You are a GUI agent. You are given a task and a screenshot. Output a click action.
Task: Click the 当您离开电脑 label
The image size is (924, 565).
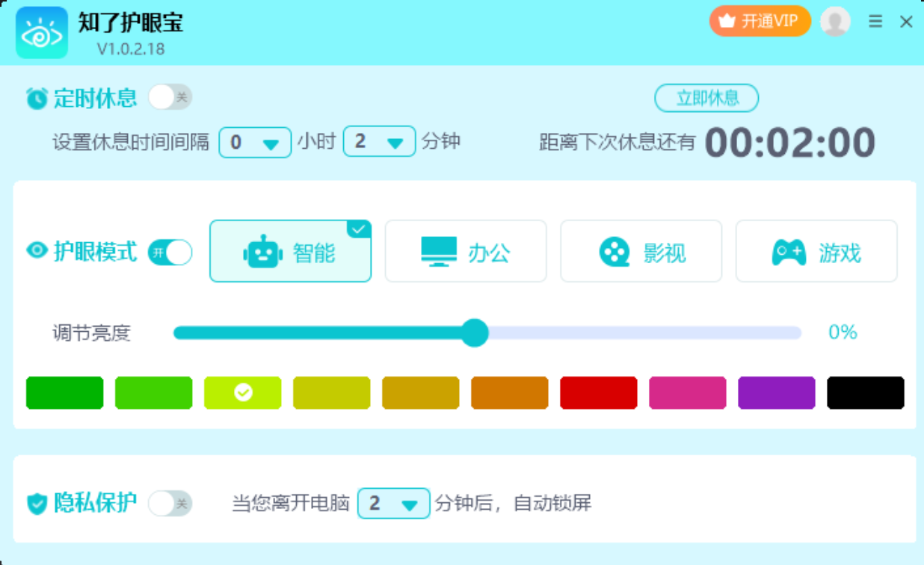click(x=291, y=503)
